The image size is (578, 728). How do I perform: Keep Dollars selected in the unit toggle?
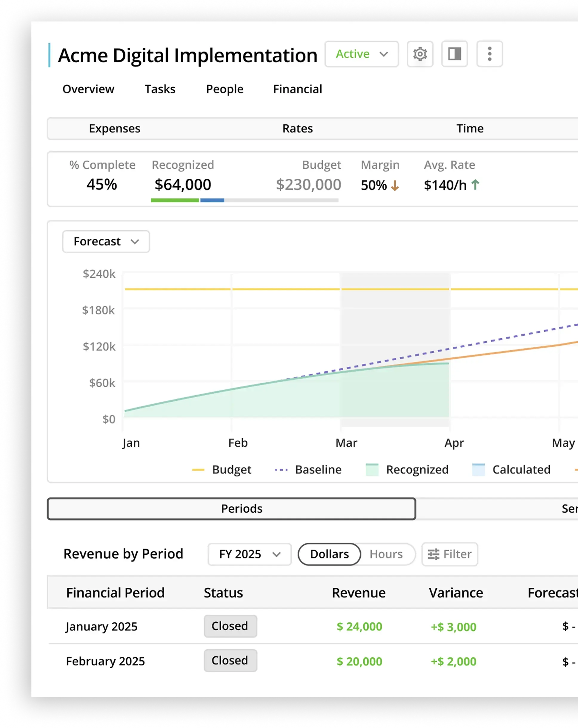coord(329,554)
